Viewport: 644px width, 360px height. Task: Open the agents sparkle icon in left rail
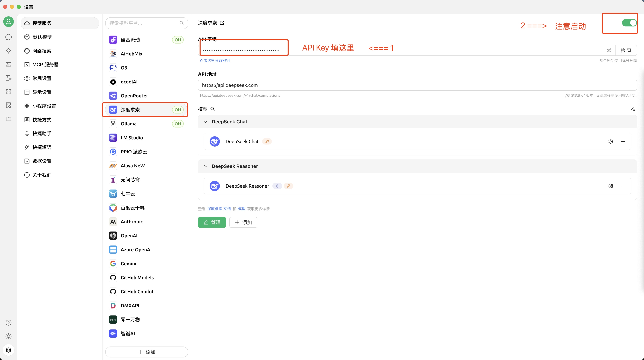[9, 51]
